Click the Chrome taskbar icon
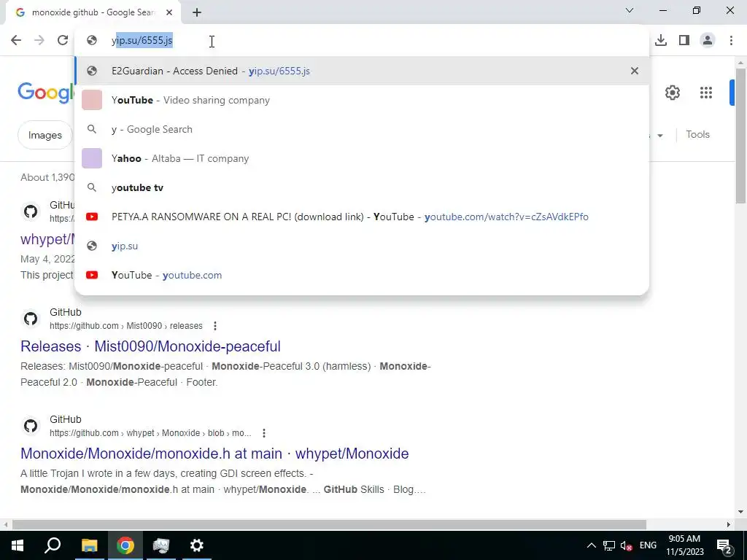Image resolution: width=747 pixels, height=560 pixels. coord(125,545)
